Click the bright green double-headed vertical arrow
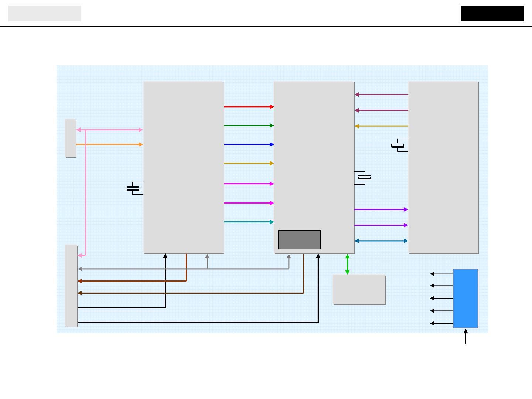532x399 pixels. 347,265
